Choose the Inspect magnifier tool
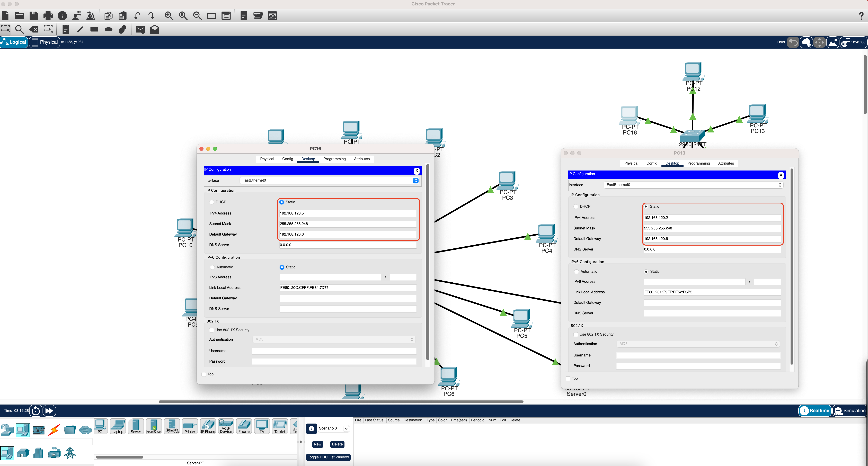The height and width of the screenshot is (466, 868). pos(20,30)
